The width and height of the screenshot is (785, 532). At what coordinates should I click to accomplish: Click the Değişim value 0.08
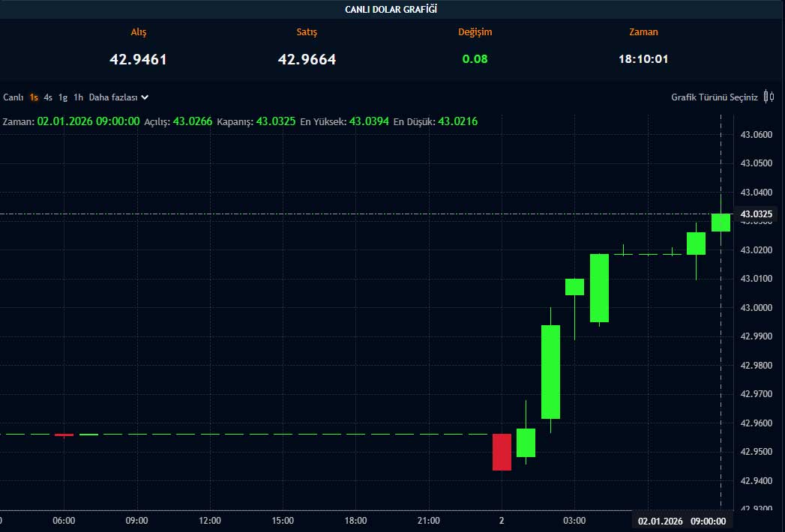point(475,60)
